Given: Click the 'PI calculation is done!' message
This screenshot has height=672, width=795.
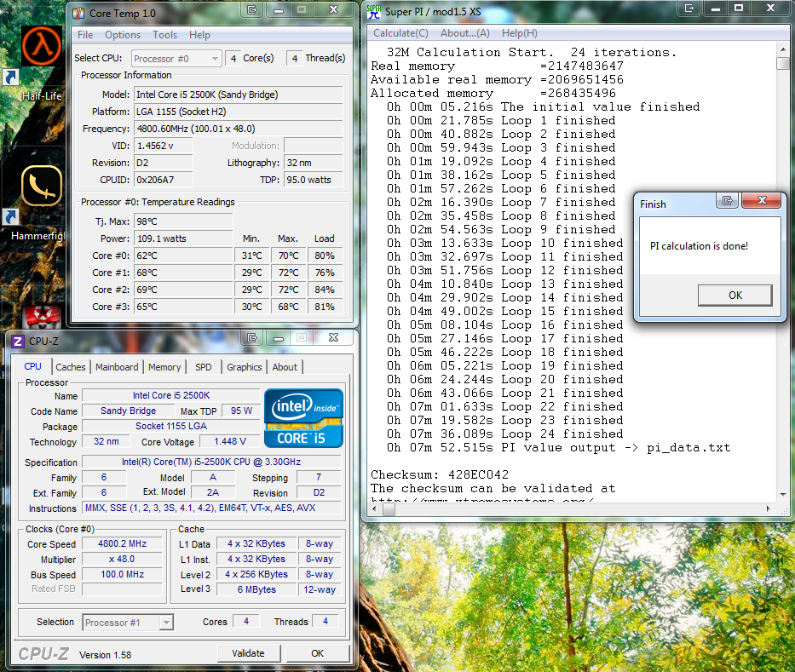Looking at the screenshot, I should (700, 246).
